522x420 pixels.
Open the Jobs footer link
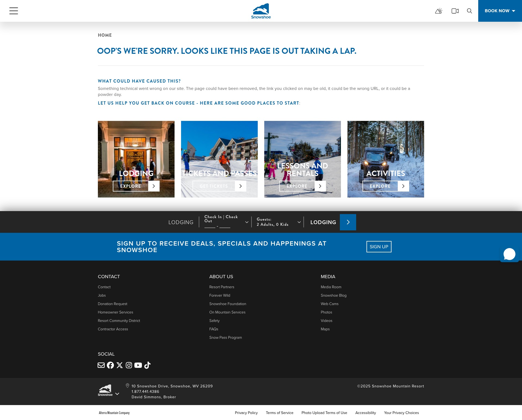pyautogui.click(x=102, y=295)
